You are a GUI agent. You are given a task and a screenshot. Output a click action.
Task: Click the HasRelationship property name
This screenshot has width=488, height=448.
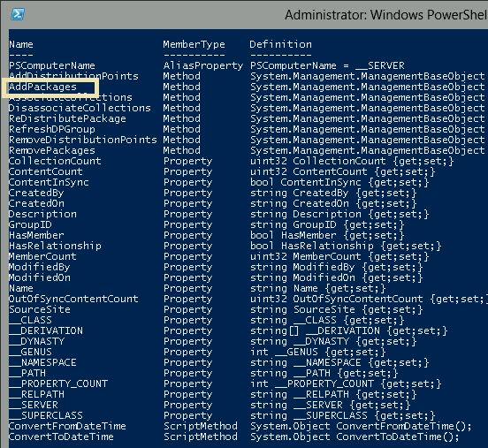coord(55,246)
